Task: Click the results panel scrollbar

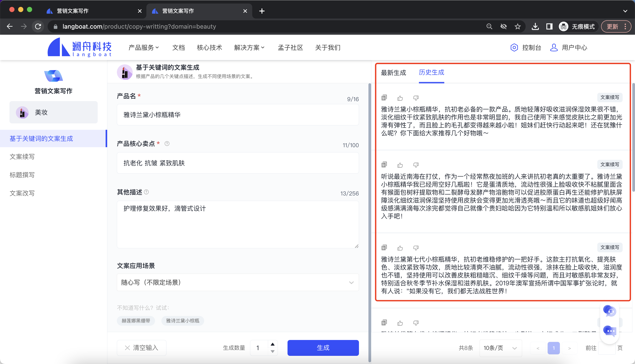Action: tap(633, 137)
